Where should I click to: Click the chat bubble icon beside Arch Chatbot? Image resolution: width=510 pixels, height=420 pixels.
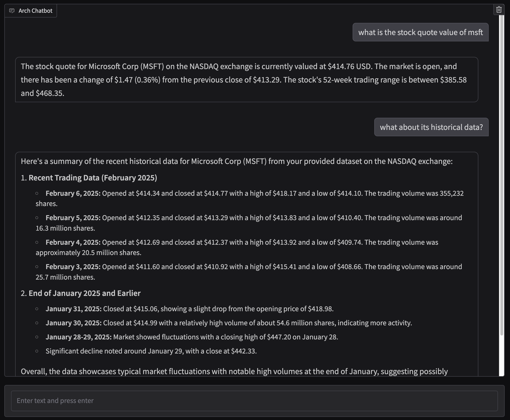click(12, 11)
